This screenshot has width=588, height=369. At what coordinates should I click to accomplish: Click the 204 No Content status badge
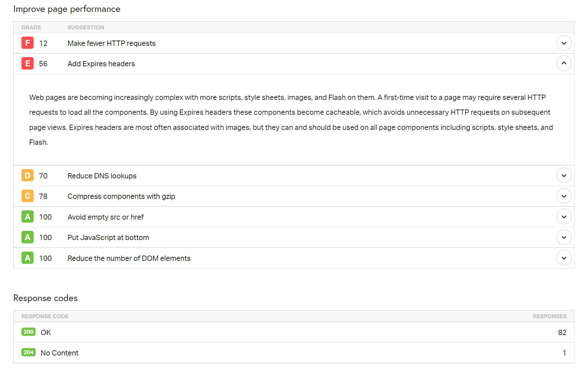pos(28,352)
